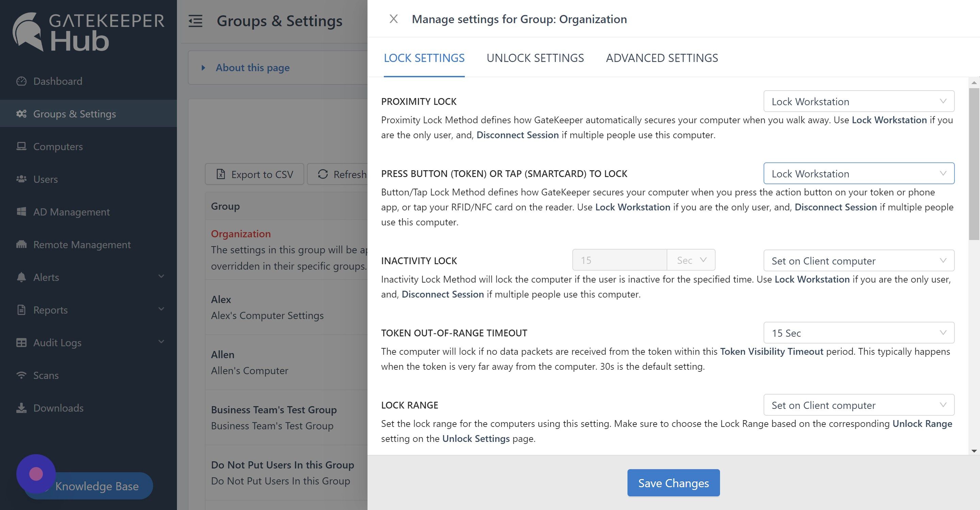Open Computers from the sidebar

point(88,146)
